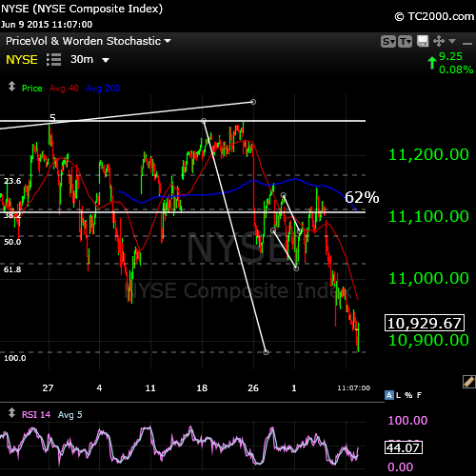Click date label 4 on time axis
Viewport: 476px width, 476px height.
point(99,388)
